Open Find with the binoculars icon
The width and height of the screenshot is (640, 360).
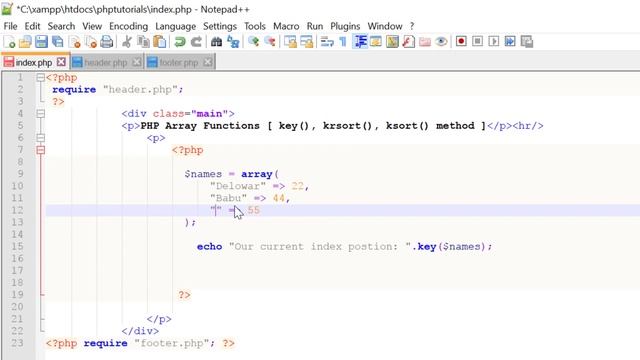(x=216, y=42)
